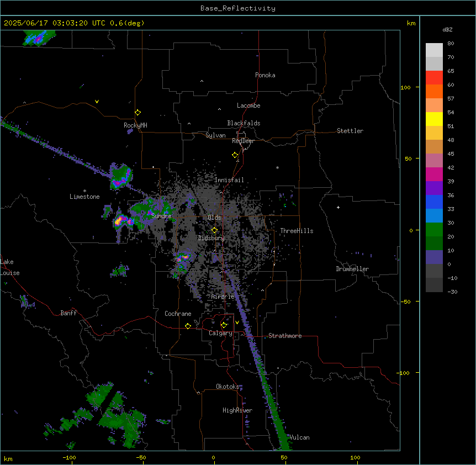Click the Ponoka city label
The image size is (476, 465).
[x=265, y=75]
